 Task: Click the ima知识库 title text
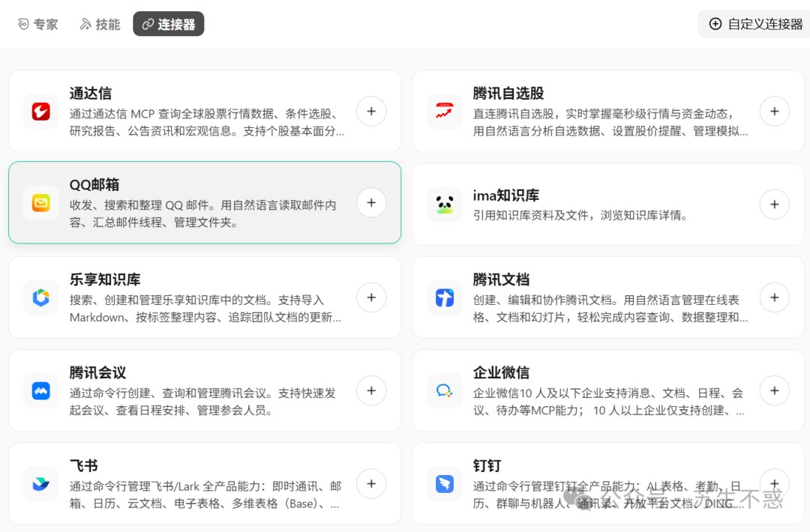pos(505,196)
